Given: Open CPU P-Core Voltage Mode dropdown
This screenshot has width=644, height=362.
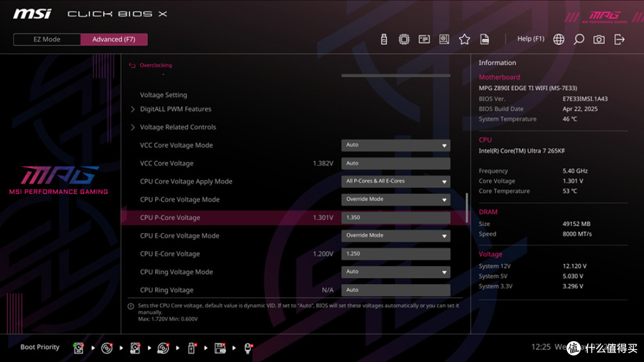Looking at the screenshot, I should click(395, 199).
